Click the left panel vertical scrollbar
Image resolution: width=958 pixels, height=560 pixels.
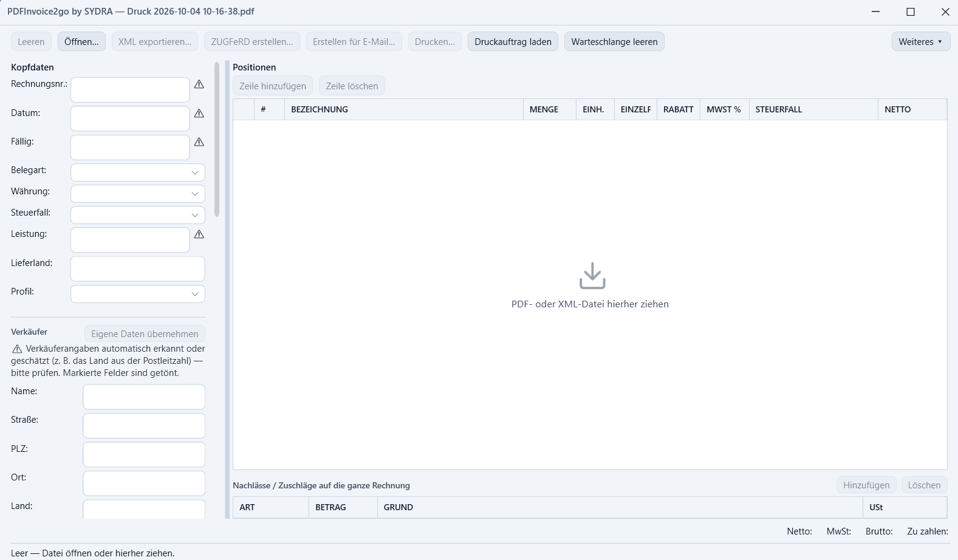pos(217,139)
